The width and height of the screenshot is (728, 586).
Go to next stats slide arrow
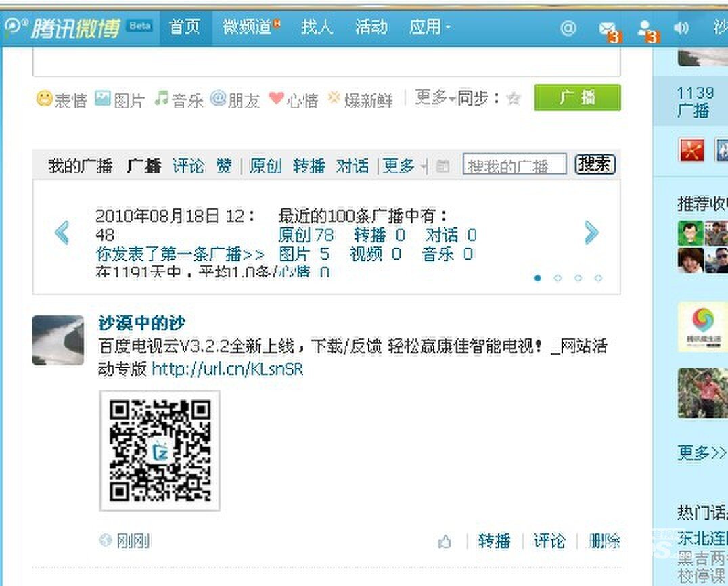click(x=591, y=233)
